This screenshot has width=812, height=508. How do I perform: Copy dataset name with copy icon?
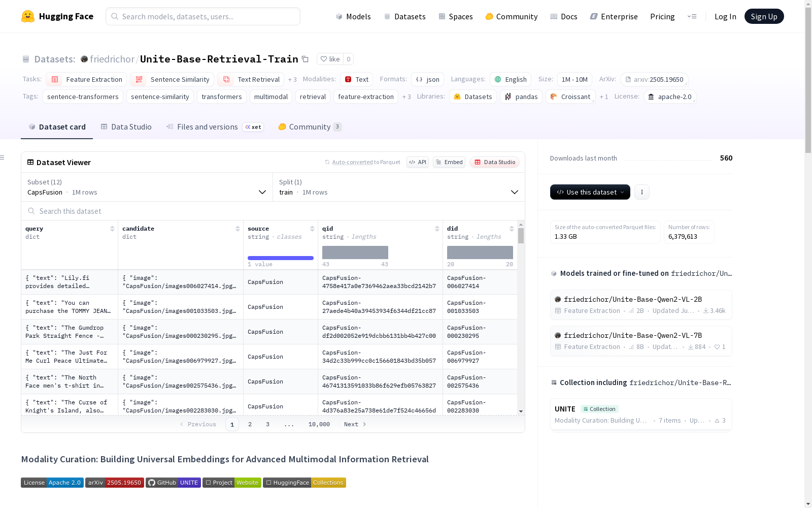[305, 59]
